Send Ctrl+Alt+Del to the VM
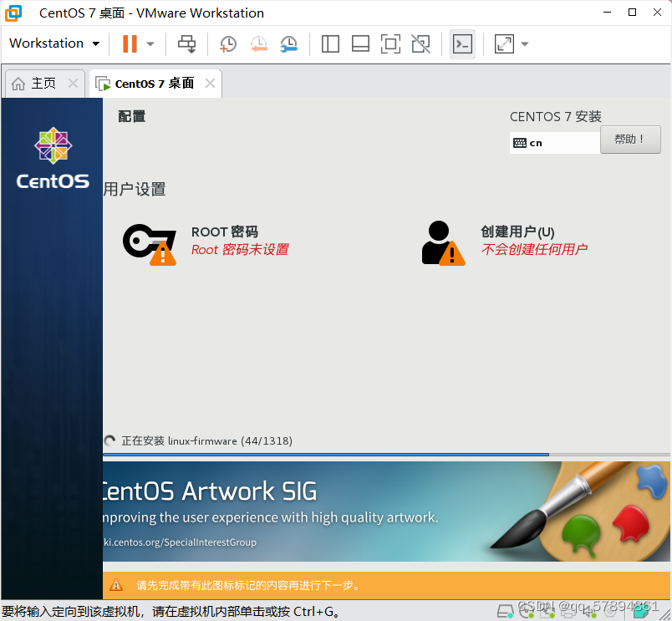The width and height of the screenshot is (672, 621). click(187, 43)
